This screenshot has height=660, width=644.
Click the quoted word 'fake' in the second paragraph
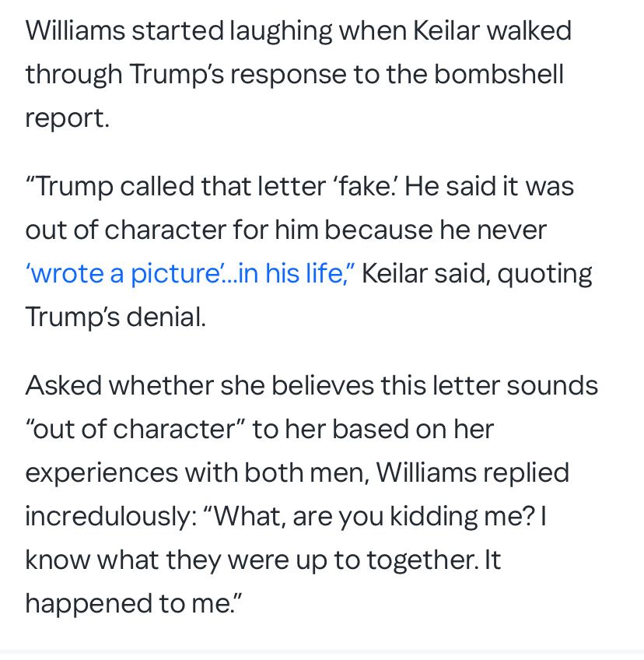[362, 185]
